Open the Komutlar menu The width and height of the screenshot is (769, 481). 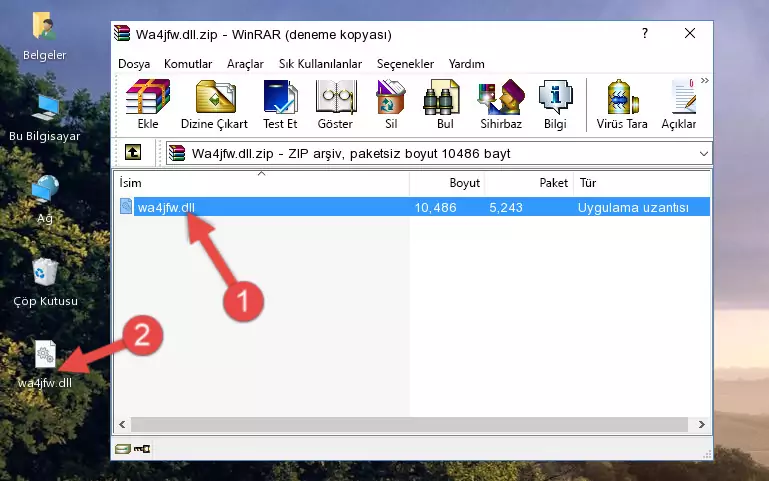click(188, 64)
